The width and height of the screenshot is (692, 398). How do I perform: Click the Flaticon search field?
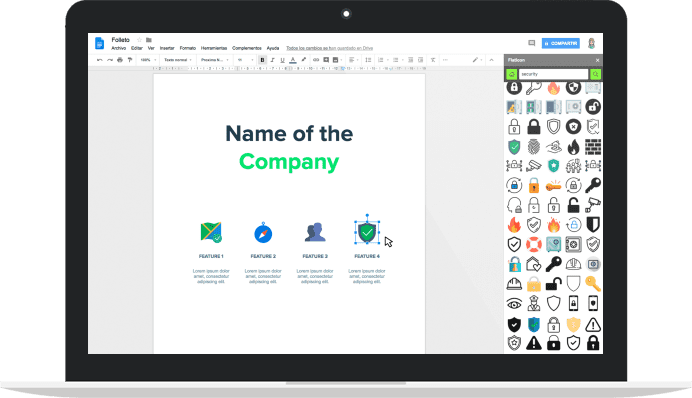point(553,74)
